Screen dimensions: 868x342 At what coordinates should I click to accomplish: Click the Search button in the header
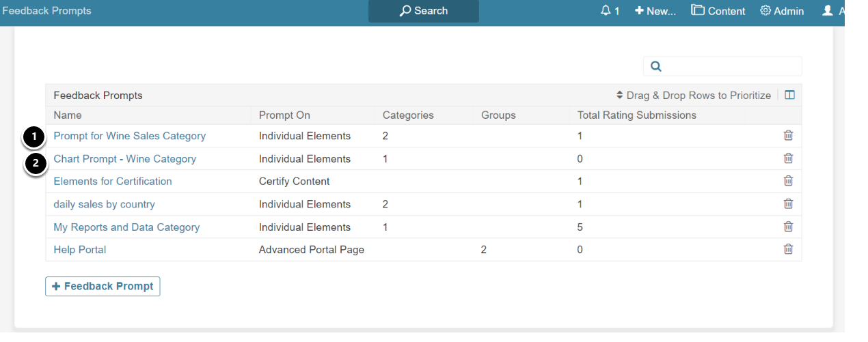424,11
